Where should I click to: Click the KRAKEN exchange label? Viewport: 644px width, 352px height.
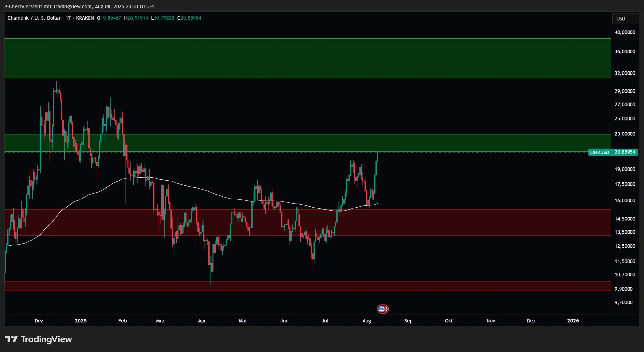pyautogui.click(x=85, y=18)
